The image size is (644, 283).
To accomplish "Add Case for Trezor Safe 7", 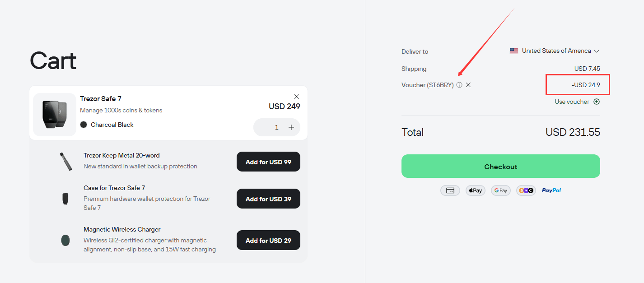I will point(268,199).
